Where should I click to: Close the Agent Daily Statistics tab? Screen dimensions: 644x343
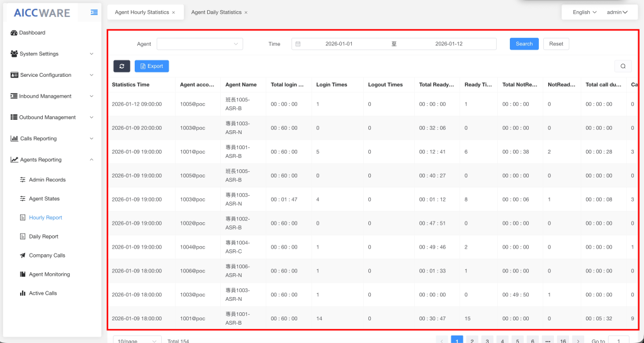coord(246,13)
